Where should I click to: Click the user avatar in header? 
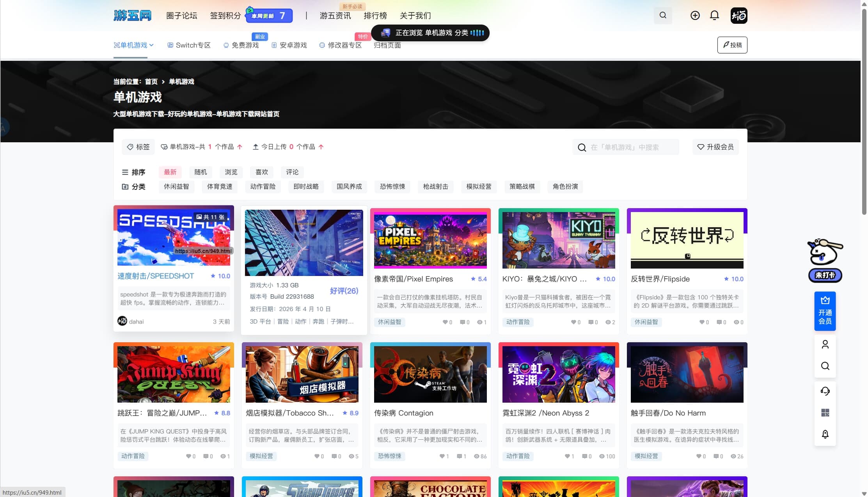point(739,16)
